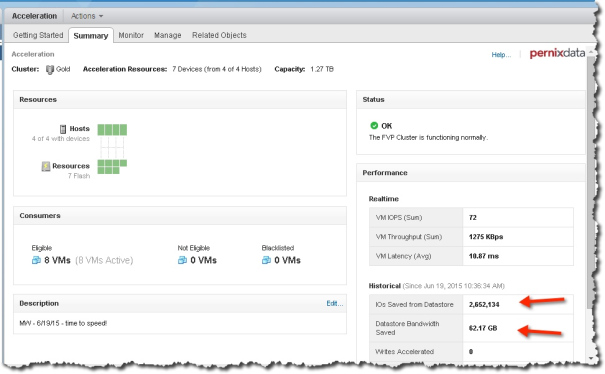Click '4 of 4 with devices' text

(x=61, y=139)
